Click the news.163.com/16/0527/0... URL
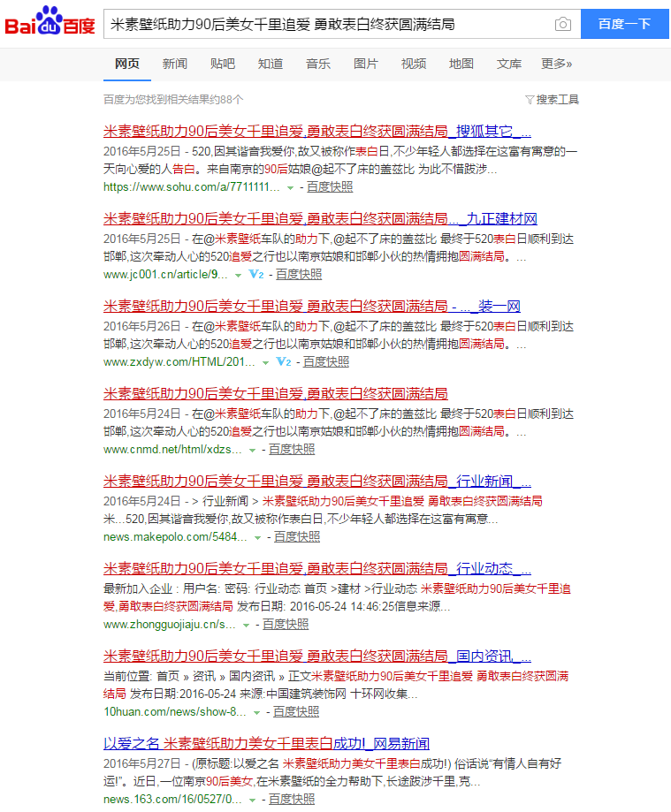 [172, 800]
